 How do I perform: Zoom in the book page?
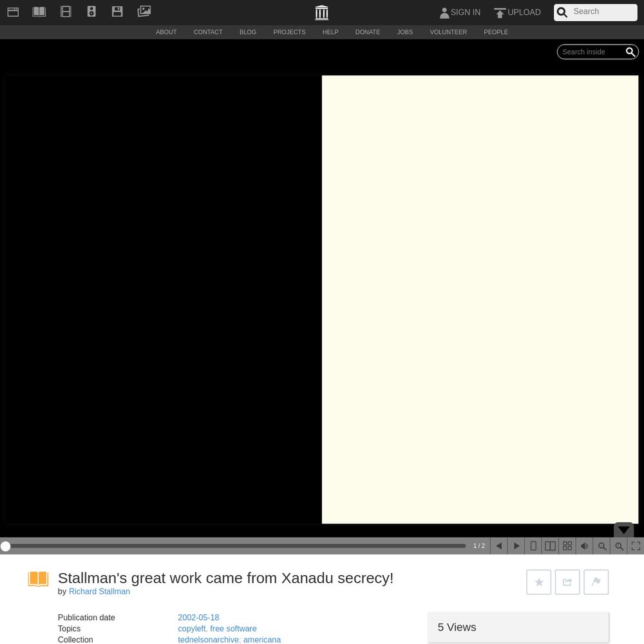pos(619,546)
